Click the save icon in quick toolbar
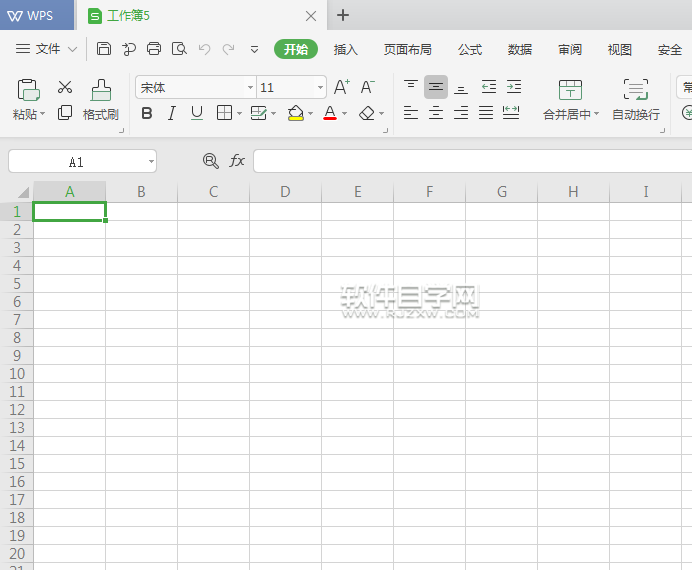This screenshot has width=692, height=570. click(104, 48)
